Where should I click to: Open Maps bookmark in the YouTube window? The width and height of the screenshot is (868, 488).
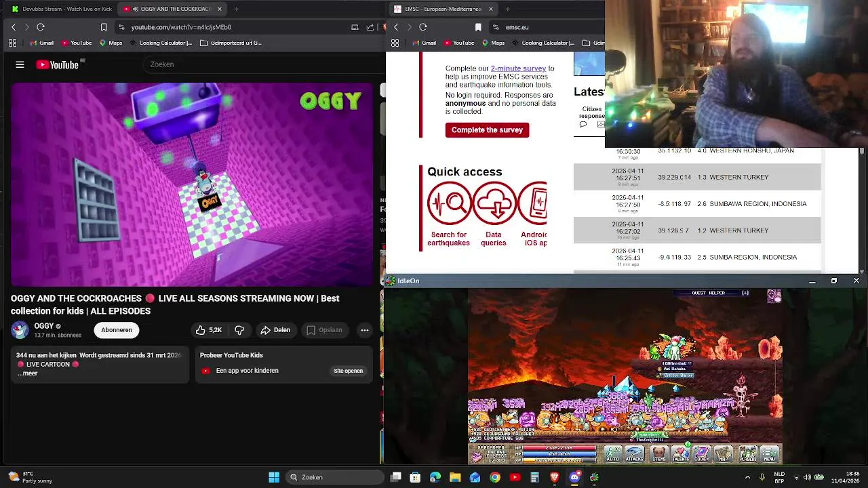coord(111,43)
